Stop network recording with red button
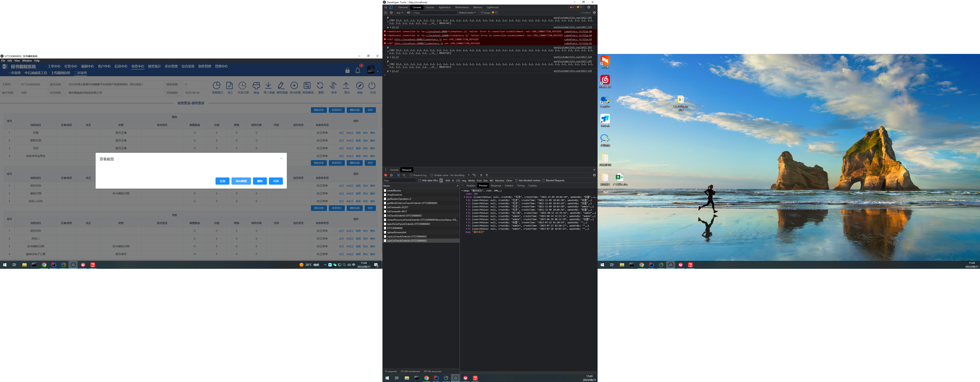This screenshot has width=980, height=382. pyautogui.click(x=386, y=175)
